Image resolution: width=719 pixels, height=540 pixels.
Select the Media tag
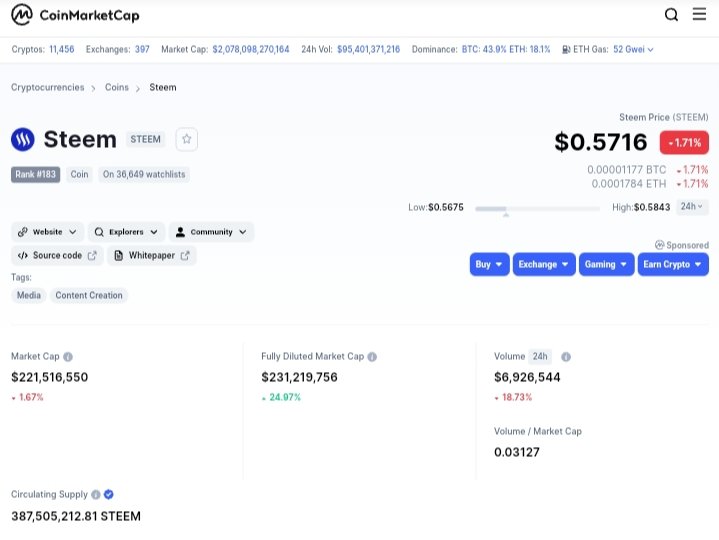(x=28, y=295)
